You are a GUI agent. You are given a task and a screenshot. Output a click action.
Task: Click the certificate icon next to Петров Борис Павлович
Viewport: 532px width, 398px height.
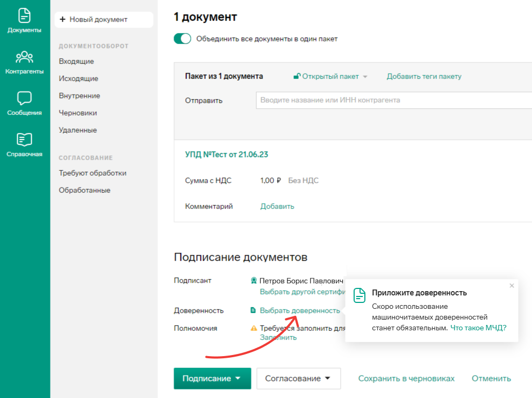pos(254,280)
